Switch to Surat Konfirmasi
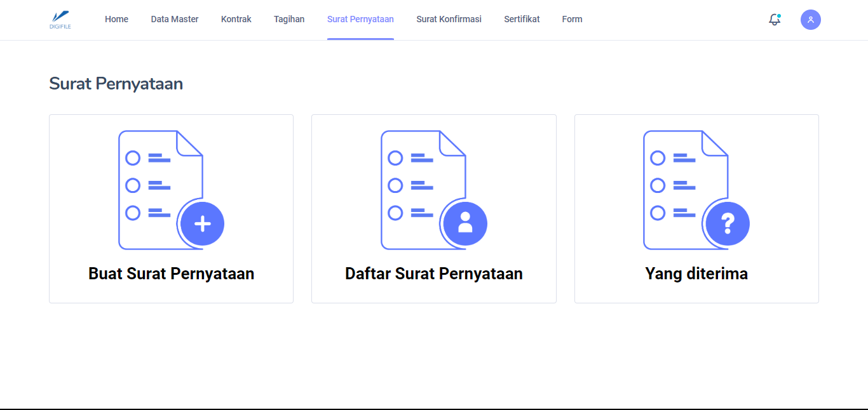This screenshot has height=410, width=868. click(449, 20)
